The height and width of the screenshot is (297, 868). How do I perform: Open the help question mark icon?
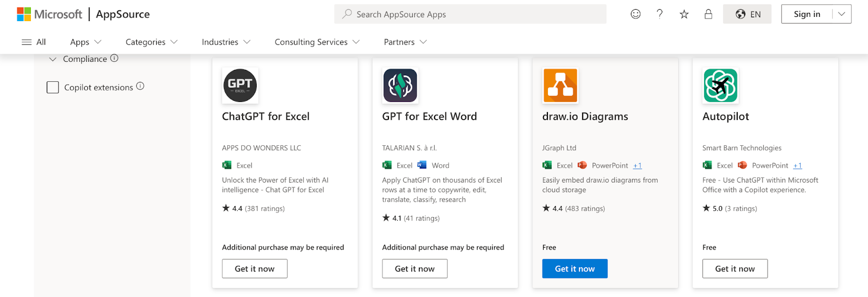pyautogui.click(x=660, y=14)
